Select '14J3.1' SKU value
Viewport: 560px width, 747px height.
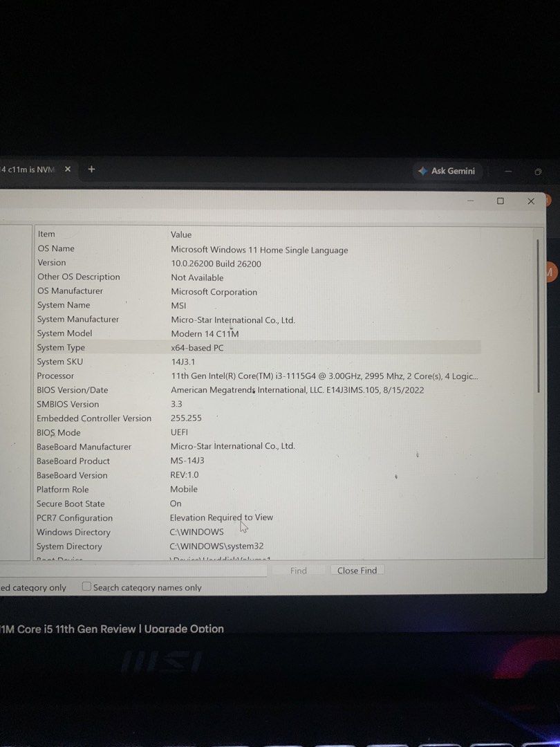(x=183, y=362)
